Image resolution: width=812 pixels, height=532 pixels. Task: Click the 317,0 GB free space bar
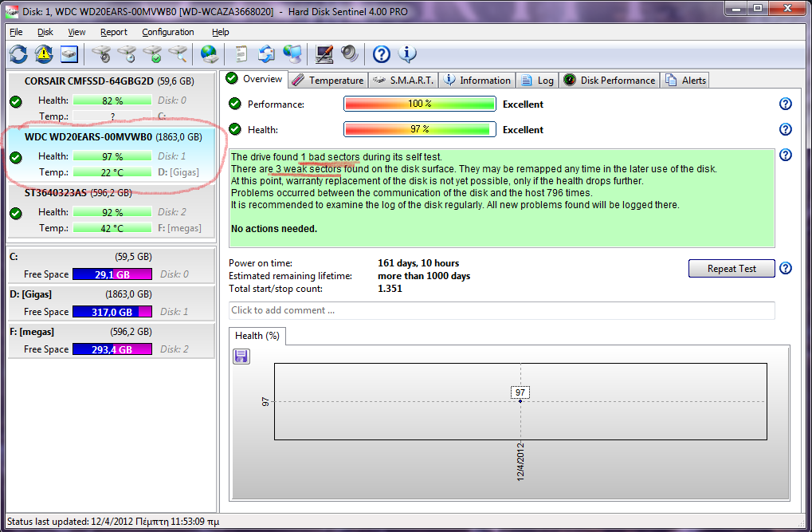click(112, 312)
